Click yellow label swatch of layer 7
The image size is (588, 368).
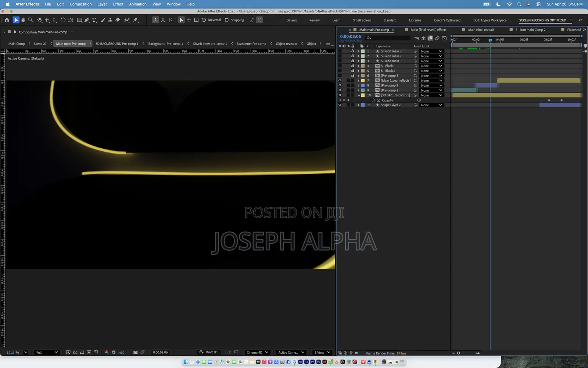pos(363,81)
